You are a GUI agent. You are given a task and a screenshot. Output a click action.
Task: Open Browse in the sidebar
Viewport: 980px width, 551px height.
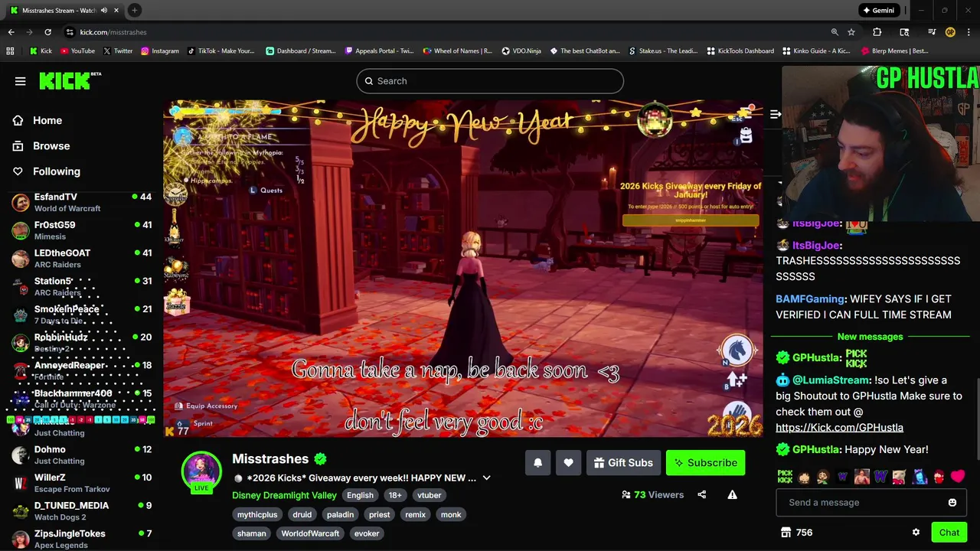coord(51,145)
